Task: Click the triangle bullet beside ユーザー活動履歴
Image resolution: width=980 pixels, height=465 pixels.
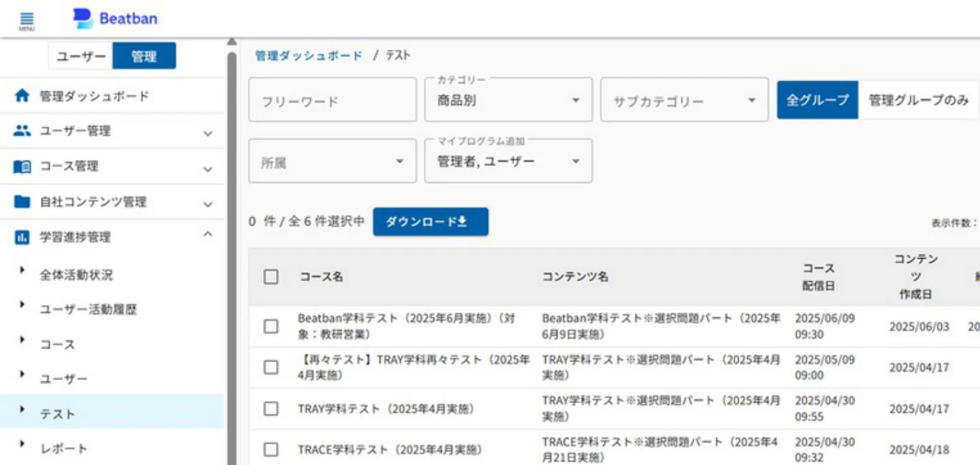Action: (x=22, y=305)
